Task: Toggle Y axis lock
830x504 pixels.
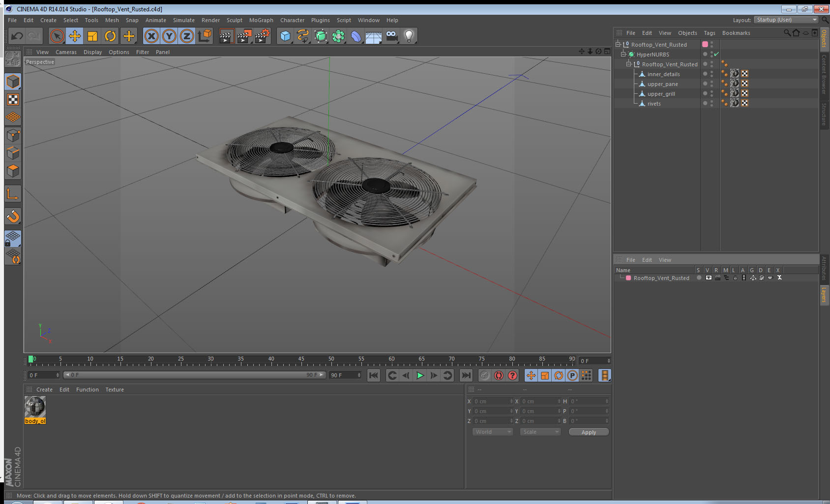Action: click(169, 36)
